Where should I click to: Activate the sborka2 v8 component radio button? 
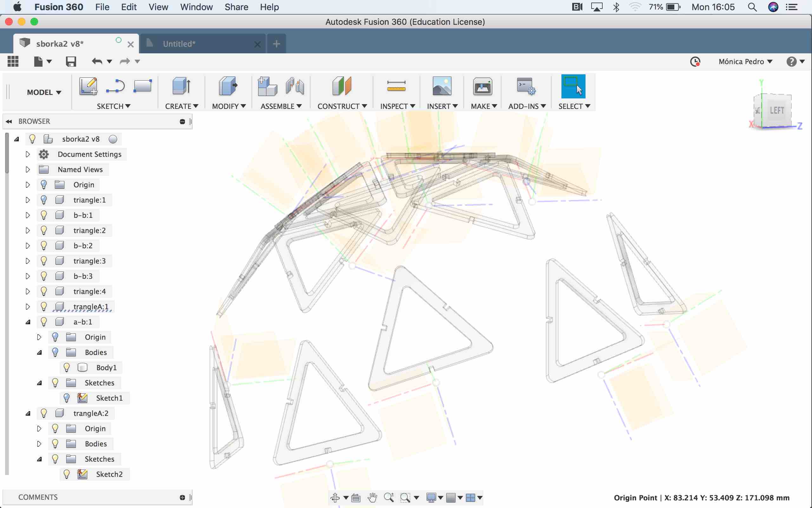(113, 139)
